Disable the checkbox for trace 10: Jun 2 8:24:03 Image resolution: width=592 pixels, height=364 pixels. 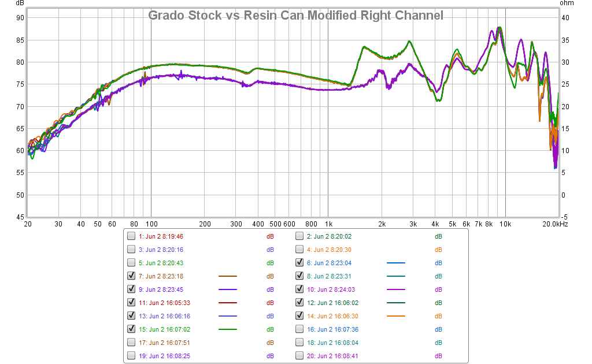click(x=299, y=289)
